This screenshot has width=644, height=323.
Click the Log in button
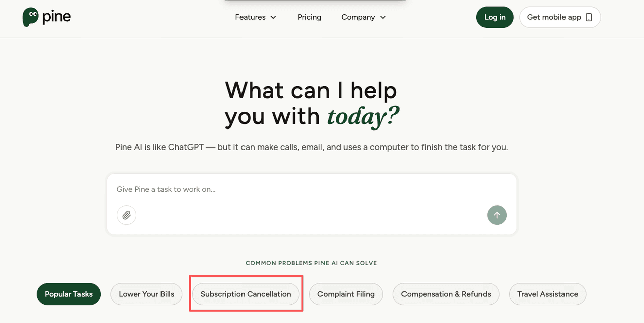point(495,17)
